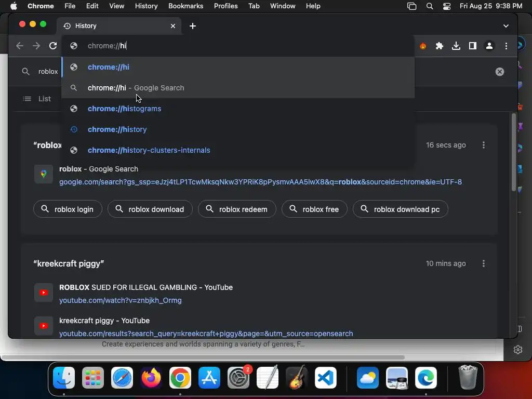Image resolution: width=532 pixels, height=399 pixels.
Task: Click the background window horizontal scrollbar
Action: (203, 357)
